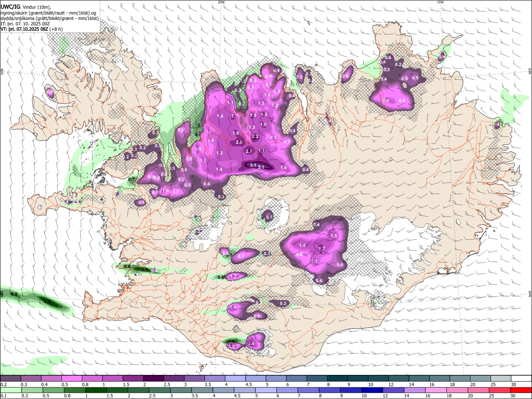Viewport: 532px width, 399px height.
Task: Select the 0.4–0.5 orchid swatch in upper legend row
Action: (x=51, y=379)
